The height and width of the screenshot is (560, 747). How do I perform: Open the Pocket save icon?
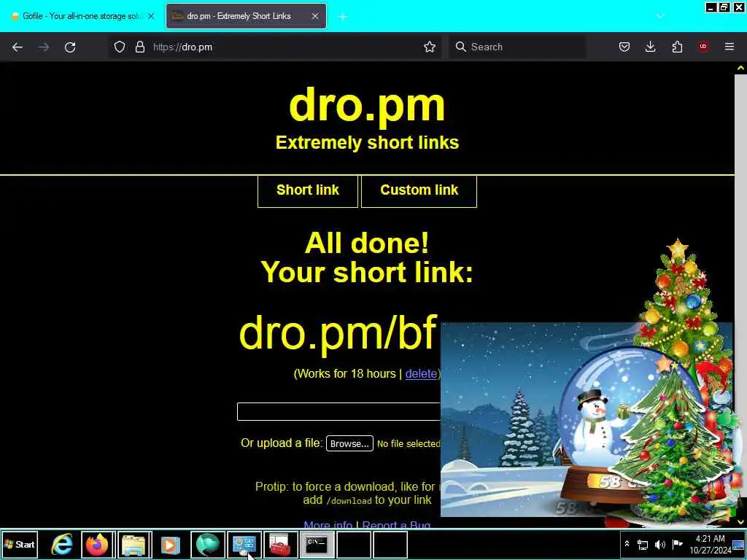coord(624,47)
